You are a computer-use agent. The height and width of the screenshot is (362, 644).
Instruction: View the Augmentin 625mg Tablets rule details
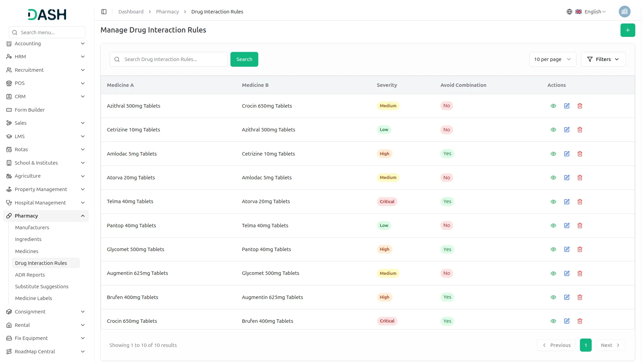click(x=553, y=274)
